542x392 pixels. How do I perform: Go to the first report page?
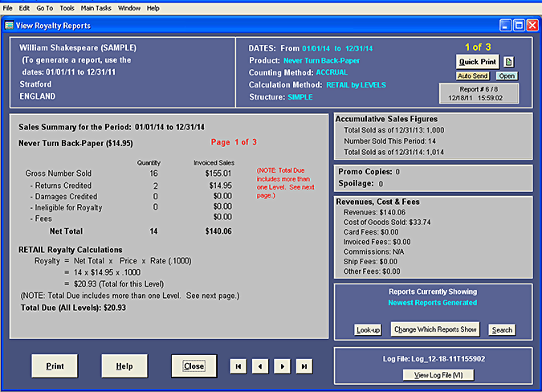238,366
